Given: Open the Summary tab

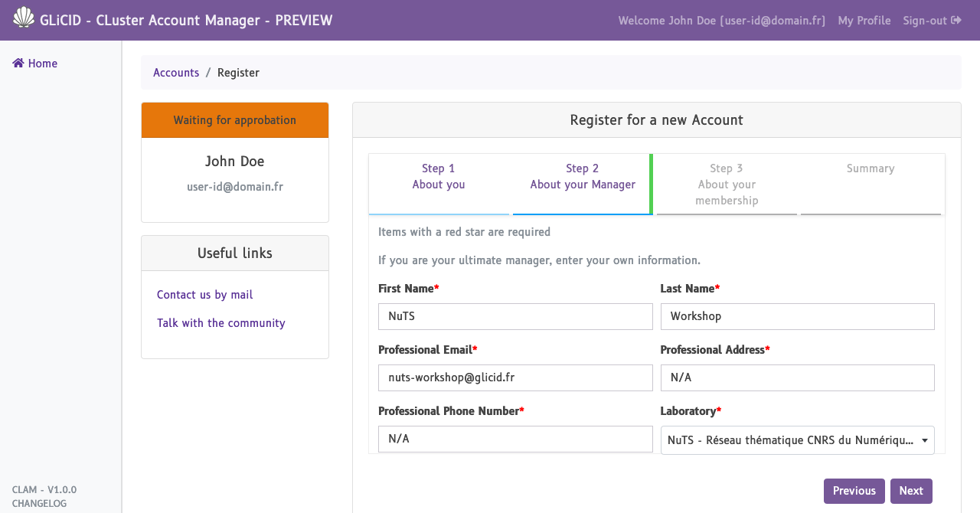Looking at the screenshot, I should tap(871, 169).
